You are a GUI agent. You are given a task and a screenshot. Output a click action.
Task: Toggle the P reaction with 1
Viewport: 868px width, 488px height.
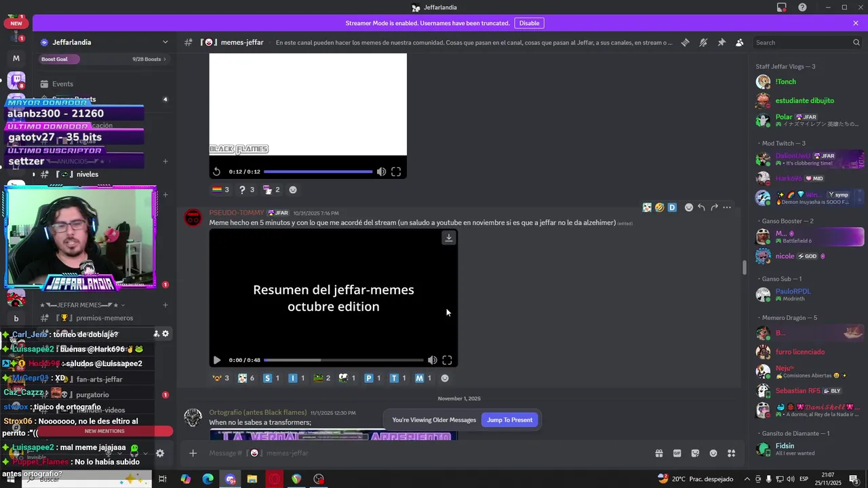tap(373, 378)
